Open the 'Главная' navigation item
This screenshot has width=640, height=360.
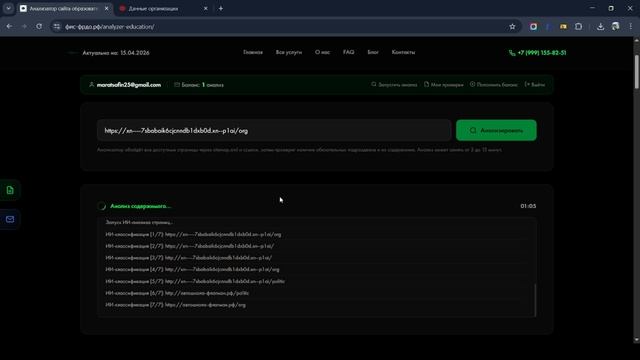253,52
